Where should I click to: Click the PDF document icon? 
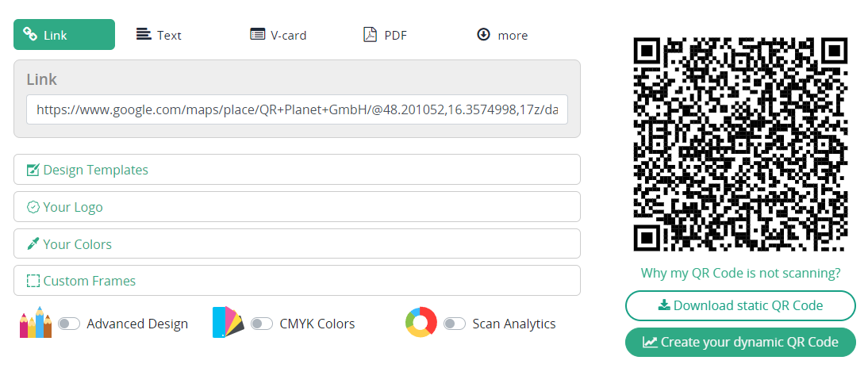pyautogui.click(x=370, y=34)
